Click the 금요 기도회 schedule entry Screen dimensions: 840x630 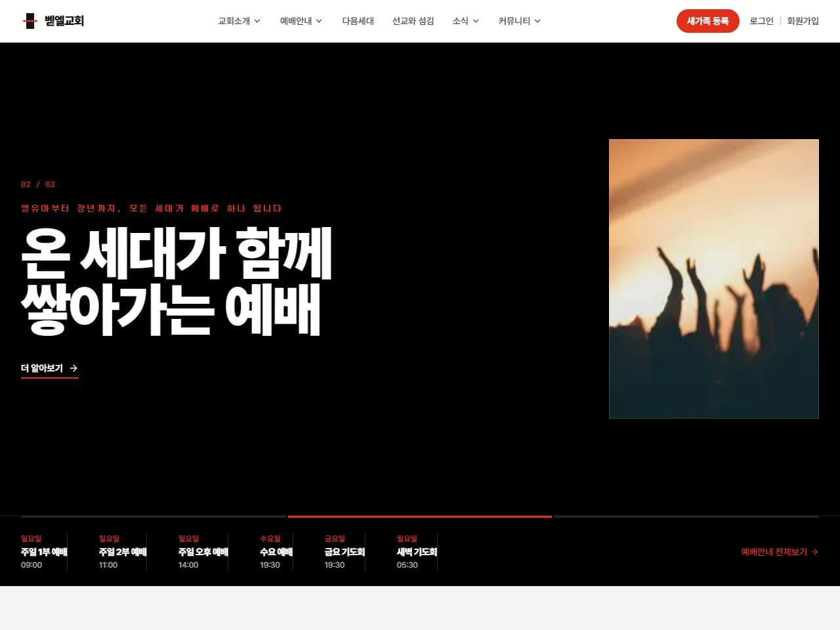[x=345, y=552]
